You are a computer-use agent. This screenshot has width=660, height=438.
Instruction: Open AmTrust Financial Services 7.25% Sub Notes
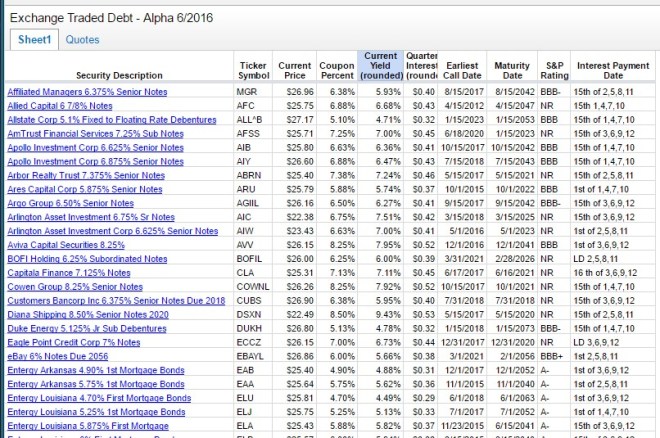96,134
